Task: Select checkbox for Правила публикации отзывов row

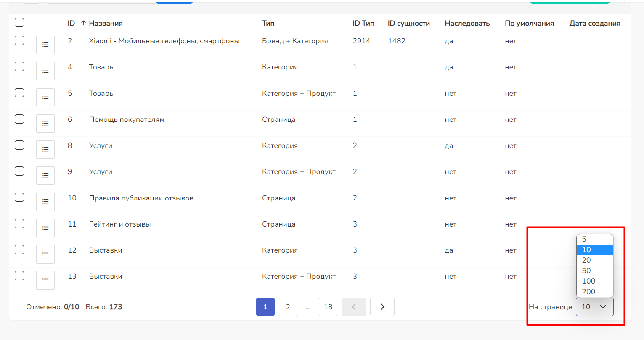Action: [19, 197]
